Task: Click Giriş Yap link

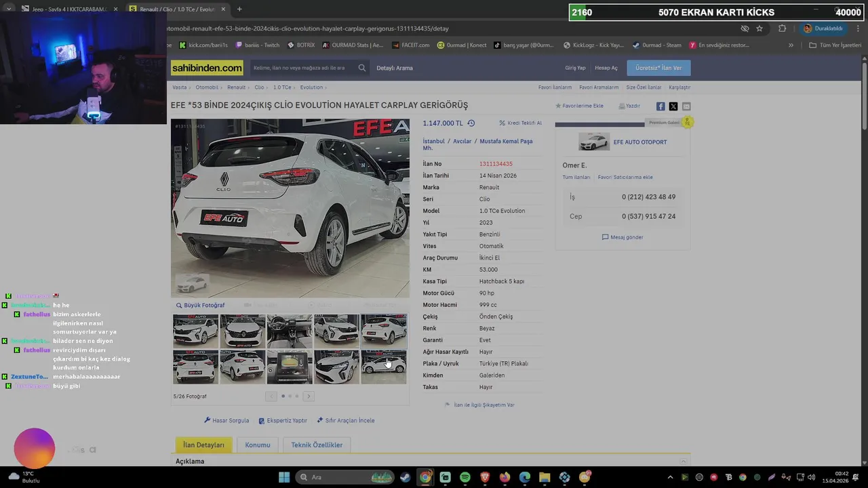Action: click(x=575, y=68)
